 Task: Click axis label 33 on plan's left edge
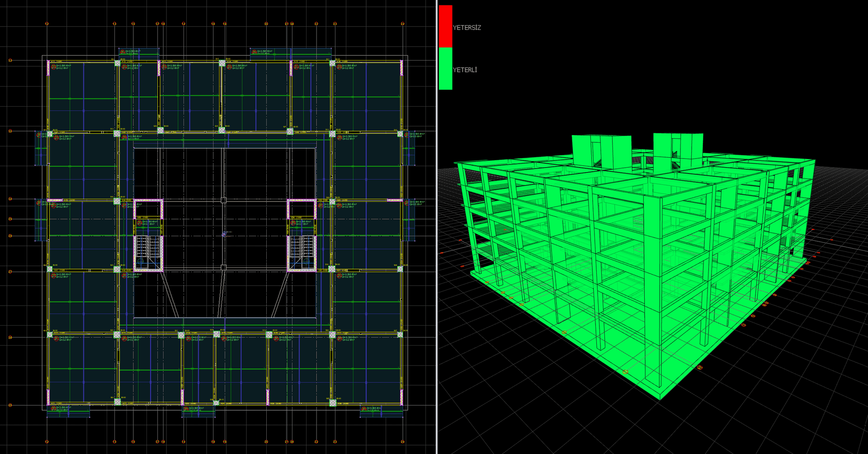(10, 61)
